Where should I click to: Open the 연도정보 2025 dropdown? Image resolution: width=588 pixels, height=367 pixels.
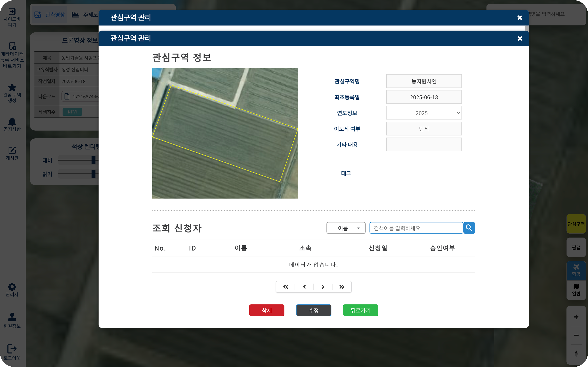424,113
